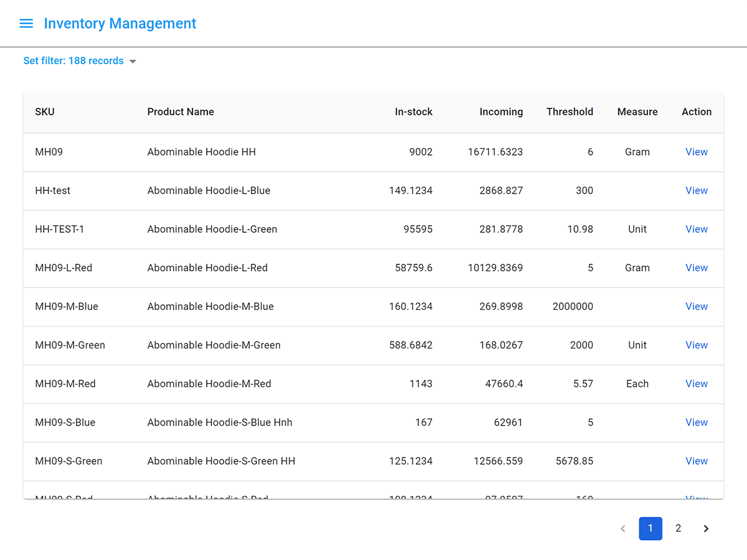This screenshot has height=560, width=747.
Task: Open View for MH09-S-Blue row
Action: 696,422
